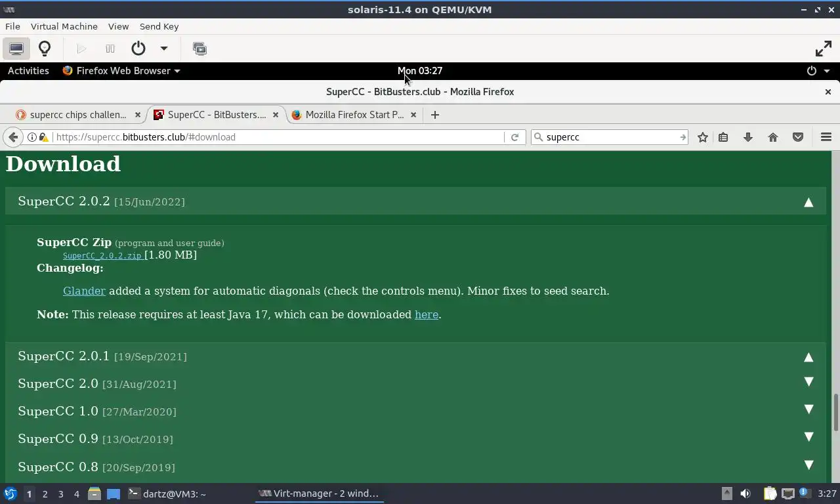The width and height of the screenshot is (840, 504).
Task: Follow the 'here' Java download link
Action: pos(427,314)
